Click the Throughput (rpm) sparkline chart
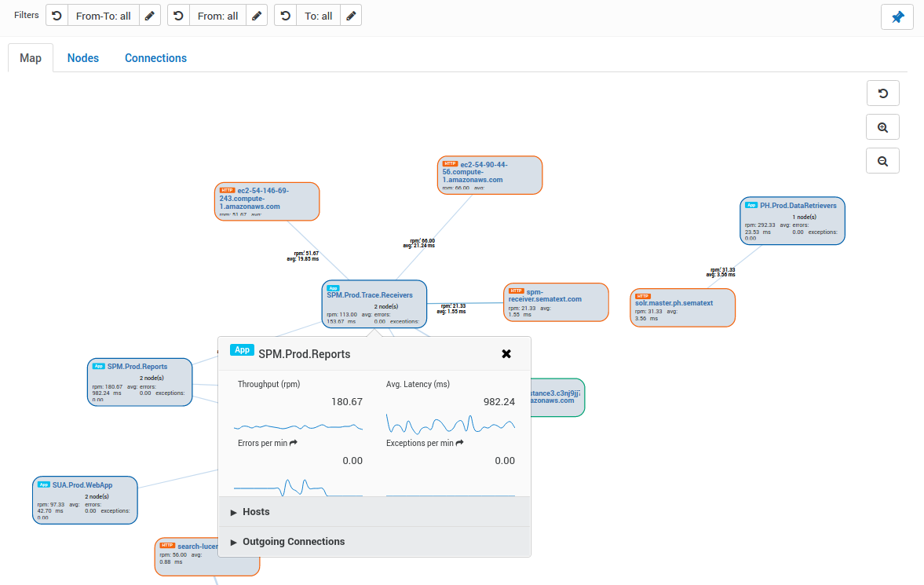 point(298,426)
